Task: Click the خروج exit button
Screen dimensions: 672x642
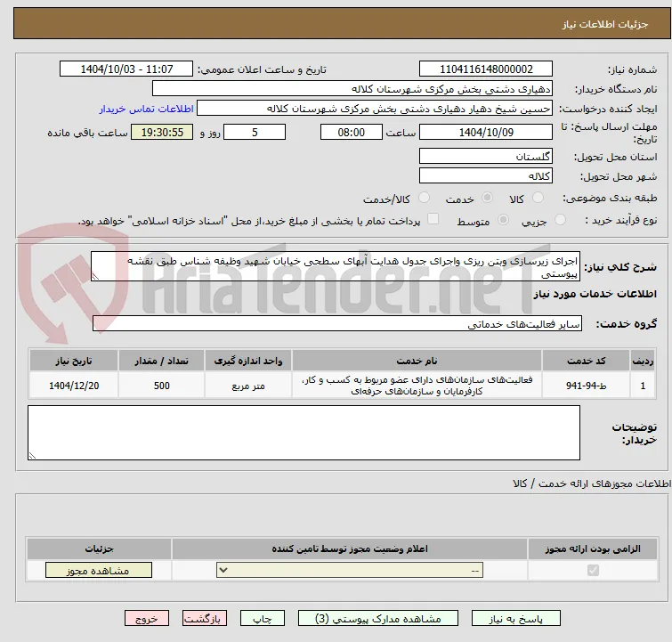Action: coord(147,619)
